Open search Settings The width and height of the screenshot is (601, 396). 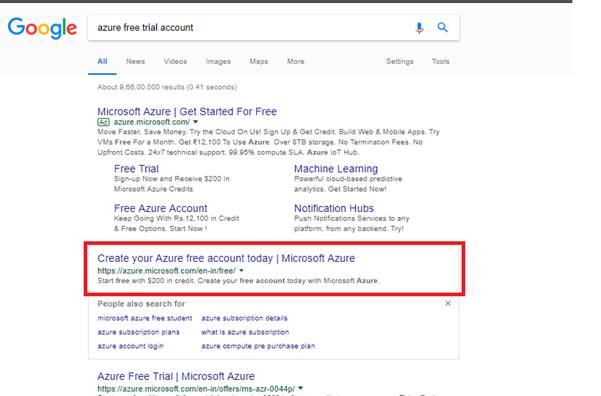400,61
